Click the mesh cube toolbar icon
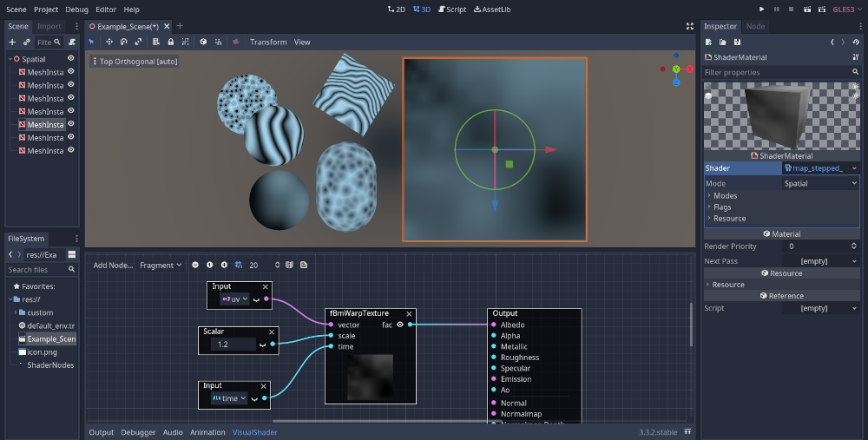 [x=203, y=42]
